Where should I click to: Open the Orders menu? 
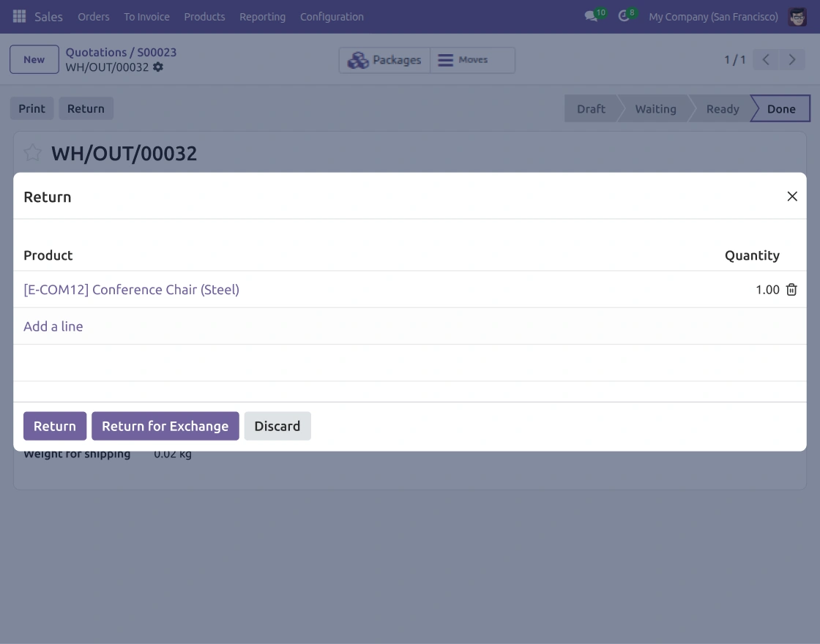coord(94,17)
